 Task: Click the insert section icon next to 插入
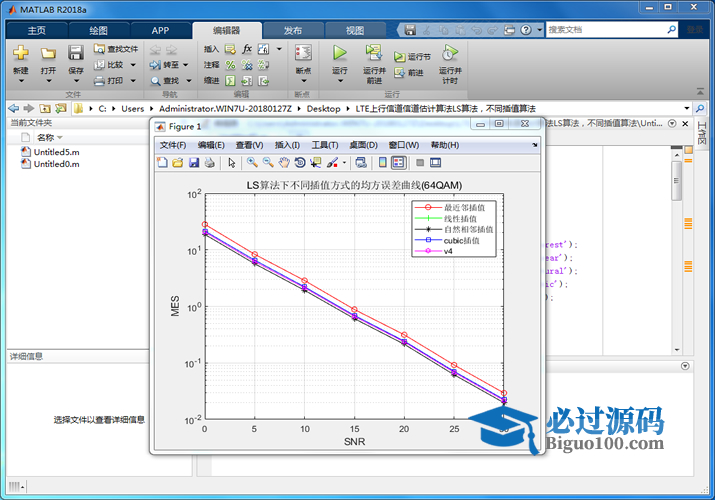pos(230,49)
